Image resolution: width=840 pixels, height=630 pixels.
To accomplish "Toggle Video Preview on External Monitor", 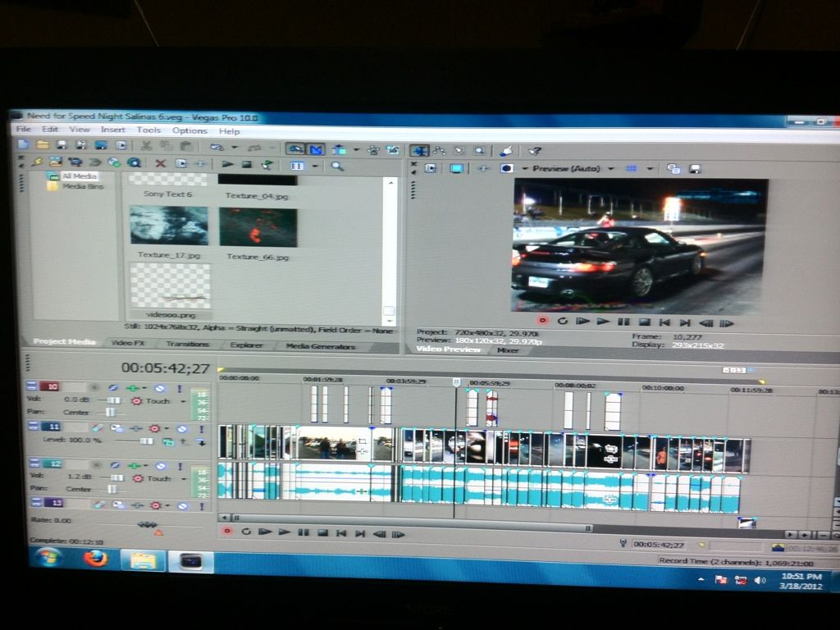I will 456,169.
